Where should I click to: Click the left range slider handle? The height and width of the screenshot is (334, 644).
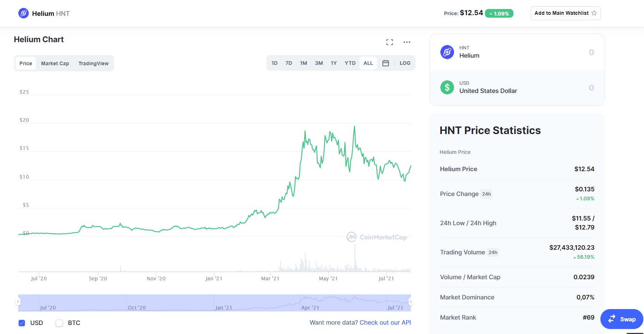[x=18, y=302]
